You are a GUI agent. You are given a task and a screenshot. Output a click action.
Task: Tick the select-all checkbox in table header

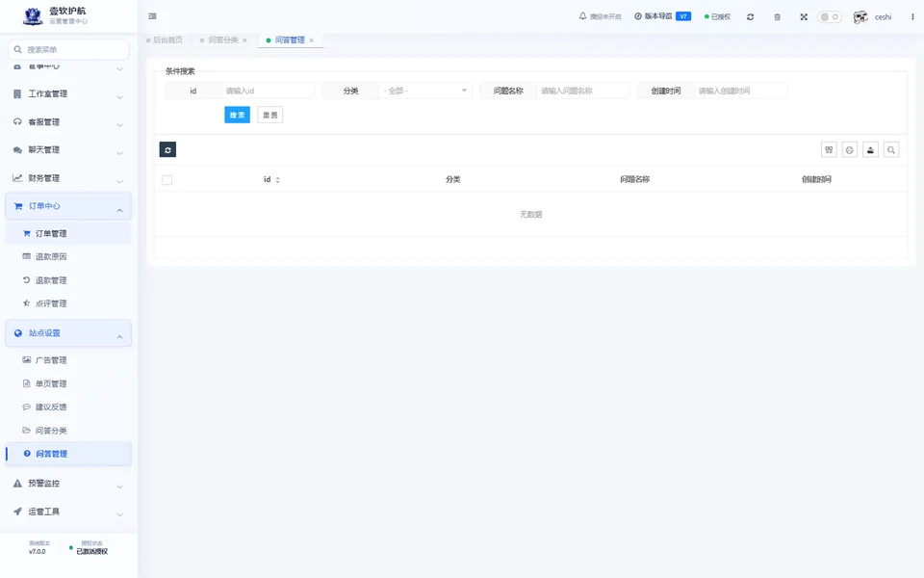pos(167,180)
